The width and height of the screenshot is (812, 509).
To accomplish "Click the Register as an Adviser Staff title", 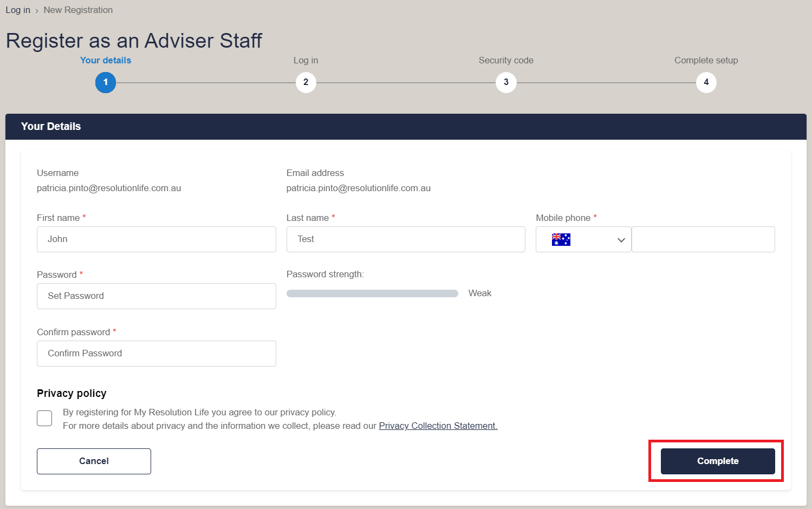I will [134, 41].
